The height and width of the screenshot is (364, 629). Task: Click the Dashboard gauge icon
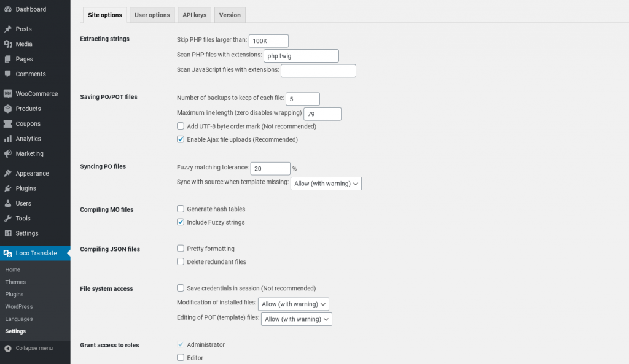click(x=7, y=9)
